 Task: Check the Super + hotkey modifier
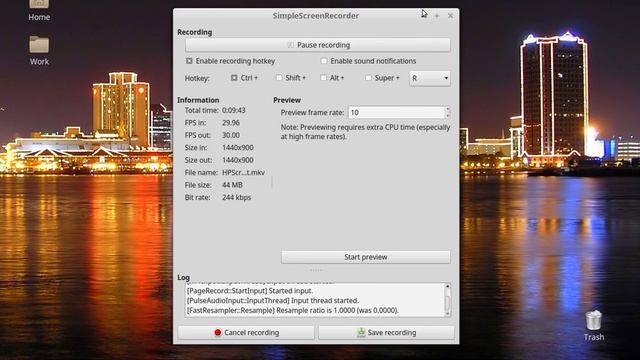click(x=368, y=78)
